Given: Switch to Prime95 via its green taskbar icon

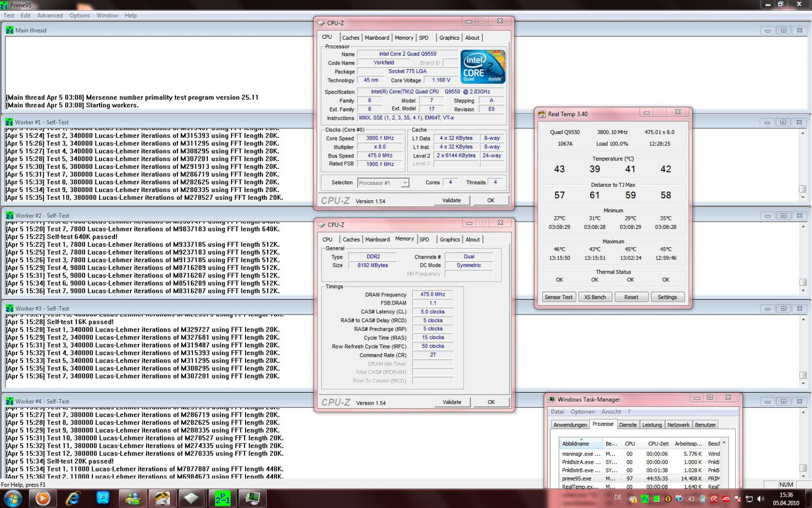Looking at the screenshot, I should 222,498.
